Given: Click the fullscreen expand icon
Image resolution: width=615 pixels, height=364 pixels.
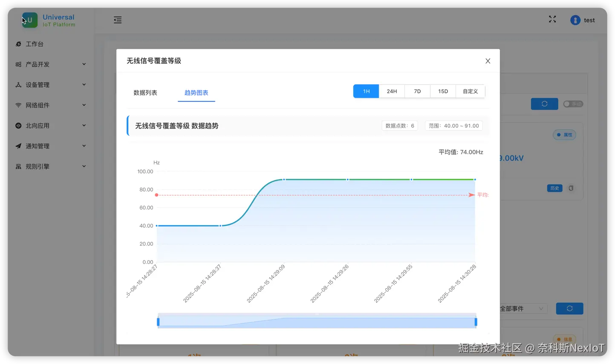Looking at the screenshot, I should pyautogui.click(x=552, y=19).
